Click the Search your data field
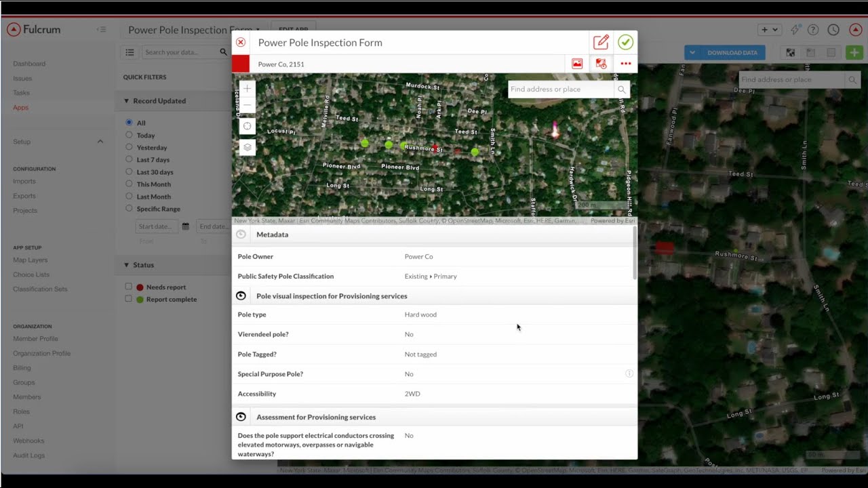Screen dimensions: 868x488 pos(180,52)
